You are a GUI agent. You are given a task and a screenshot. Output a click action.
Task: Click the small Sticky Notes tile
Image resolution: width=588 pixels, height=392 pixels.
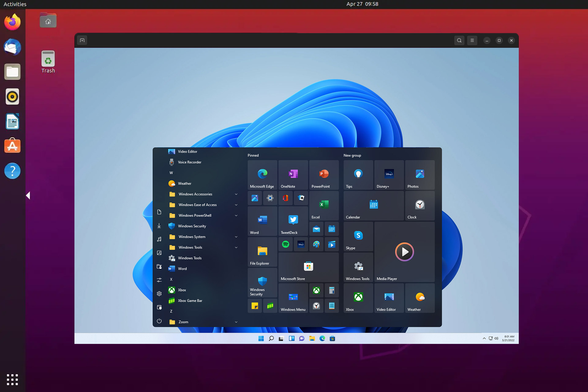coord(255,306)
